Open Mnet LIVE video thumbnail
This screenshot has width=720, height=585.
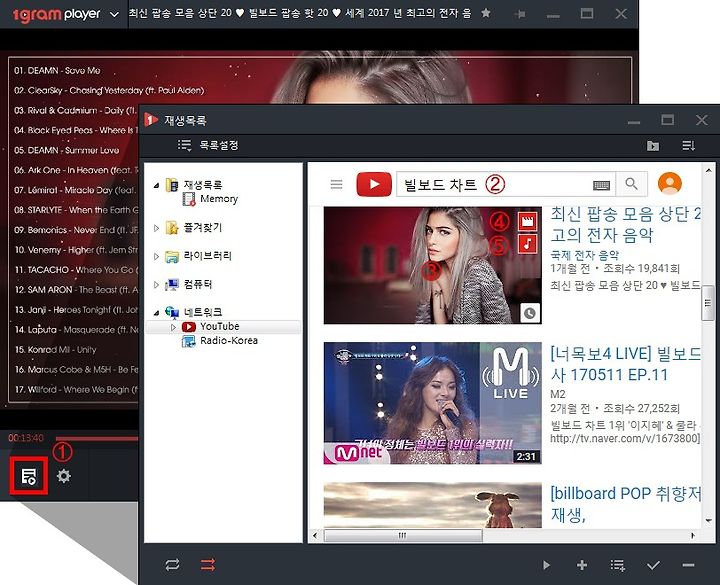coord(432,403)
